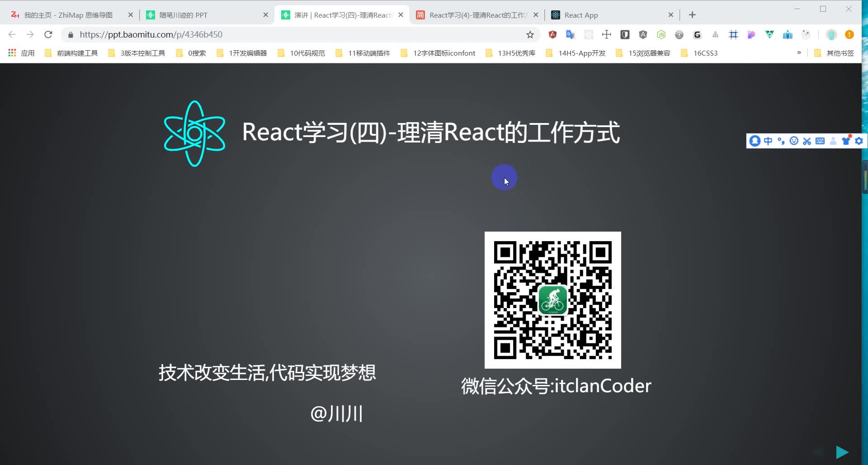The width and height of the screenshot is (868, 465).
Task: Click the crosshair move extension icon
Action: pos(607,34)
